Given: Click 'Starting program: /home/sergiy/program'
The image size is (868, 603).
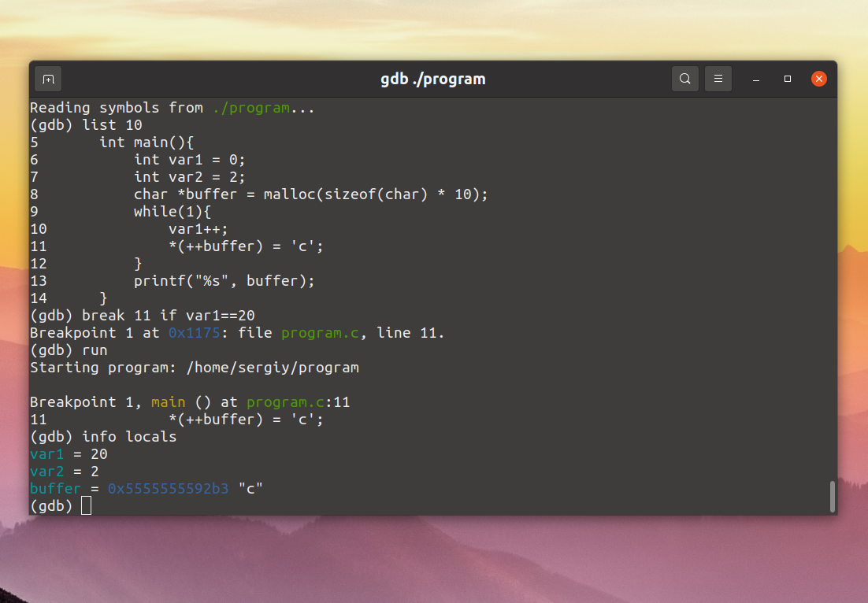Looking at the screenshot, I should (x=195, y=368).
